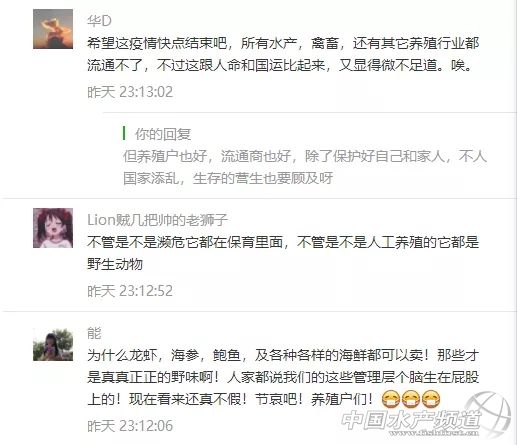Click timestamp 昨天 23:12:06
517x445 pixels.
point(130,426)
